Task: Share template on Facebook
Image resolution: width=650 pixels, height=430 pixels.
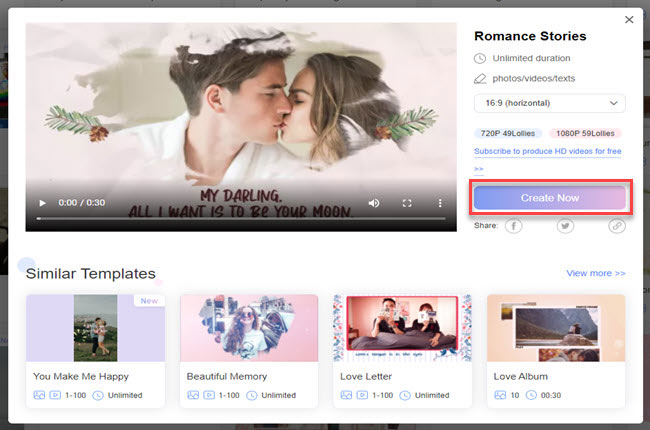Action: pos(513,227)
